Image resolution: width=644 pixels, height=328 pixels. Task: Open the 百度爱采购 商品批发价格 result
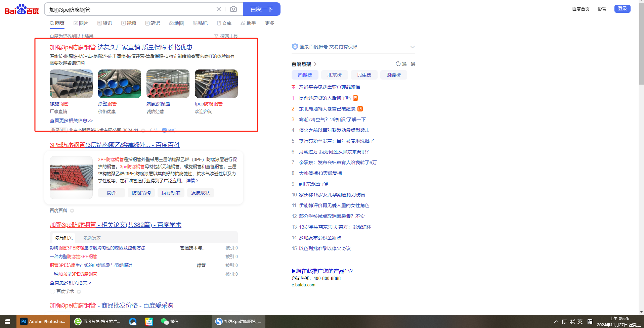click(x=112, y=306)
